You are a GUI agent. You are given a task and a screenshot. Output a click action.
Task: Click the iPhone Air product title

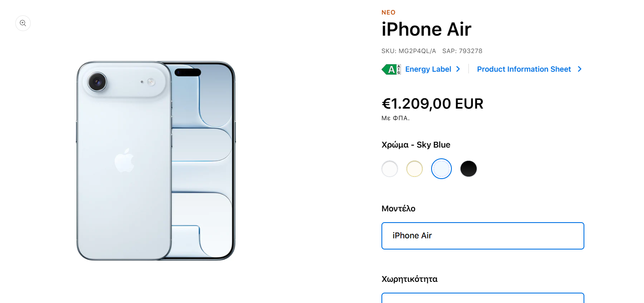(x=426, y=29)
